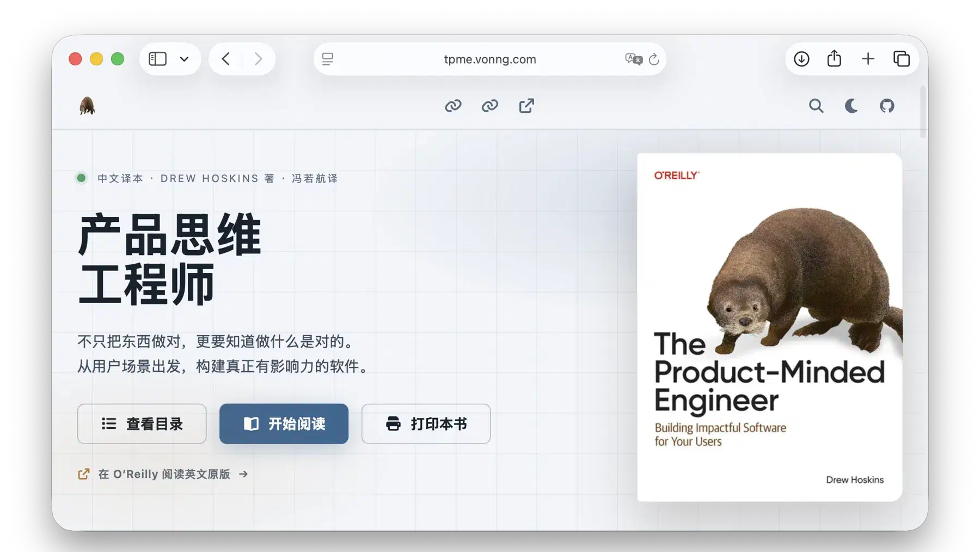Expand the tab group dropdown chevron
The width and height of the screenshot is (980, 552).
(x=184, y=59)
